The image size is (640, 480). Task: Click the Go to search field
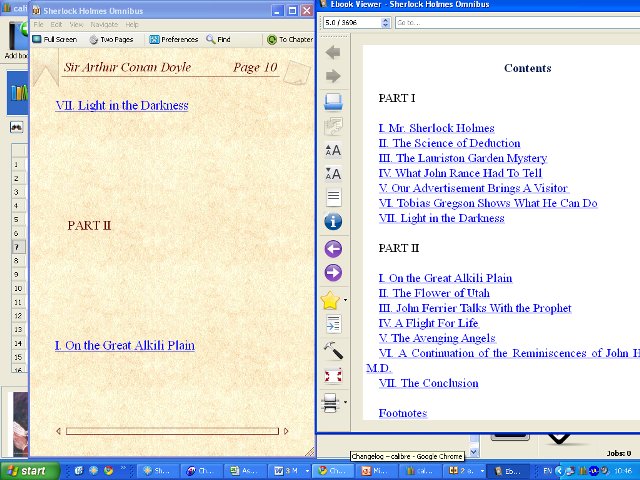click(x=517, y=22)
